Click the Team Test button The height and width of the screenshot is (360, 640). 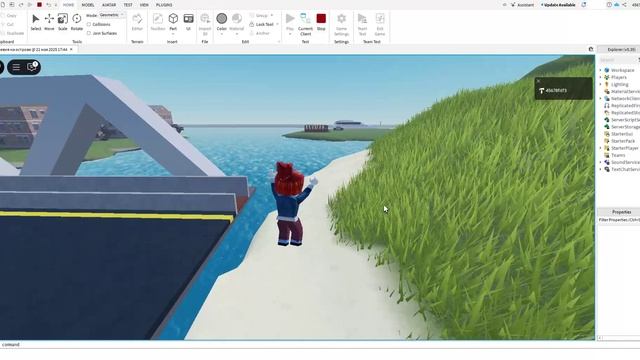tap(362, 24)
